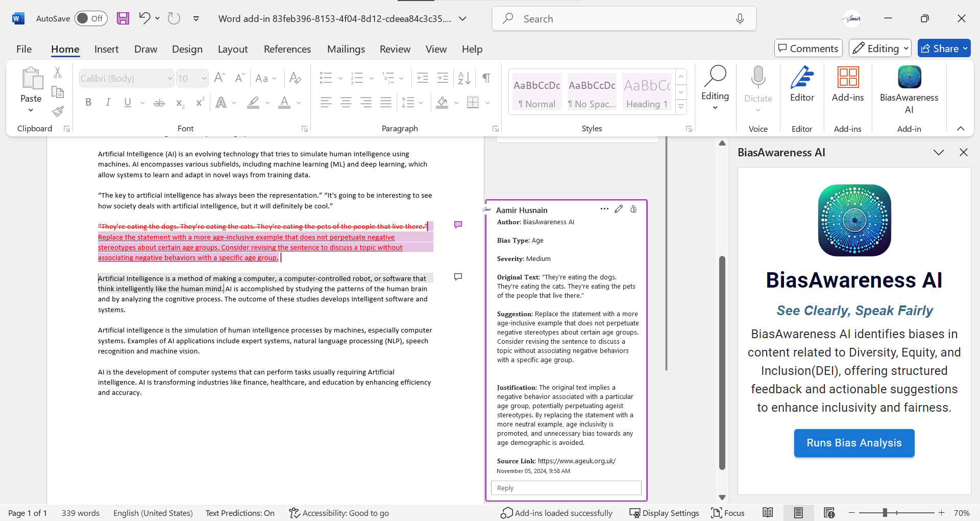The image size is (980, 521).
Task: Click the zoom slider handle
Action: click(x=885, y=513)
